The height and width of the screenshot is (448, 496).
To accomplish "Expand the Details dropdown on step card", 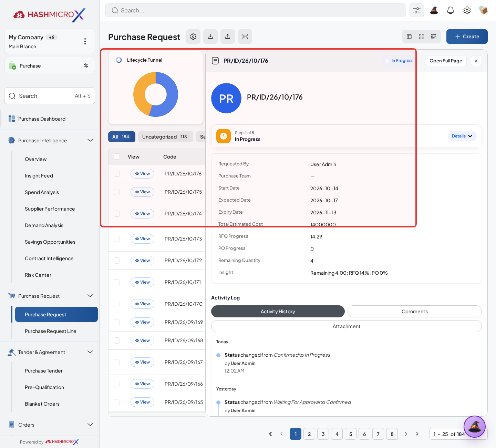I will pyautogui.click(x=462, y=136).
